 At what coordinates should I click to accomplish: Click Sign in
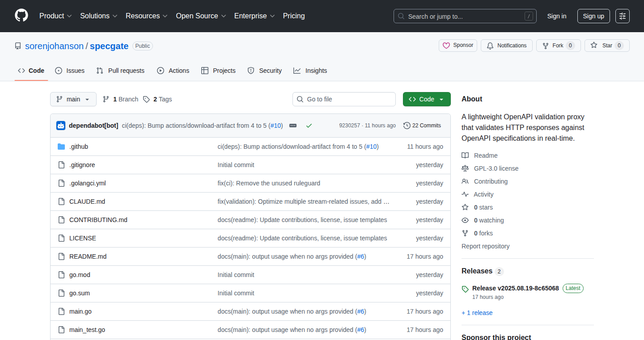click(557, 16)
